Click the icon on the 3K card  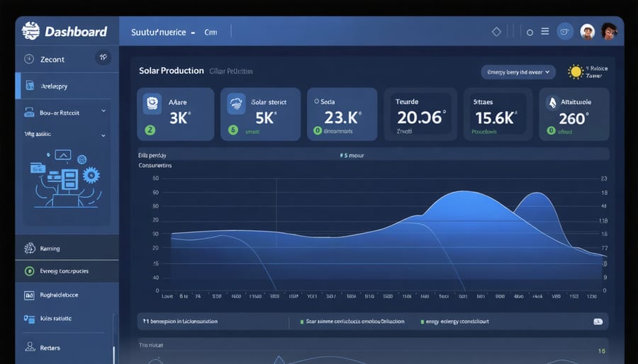click(152, 103)
